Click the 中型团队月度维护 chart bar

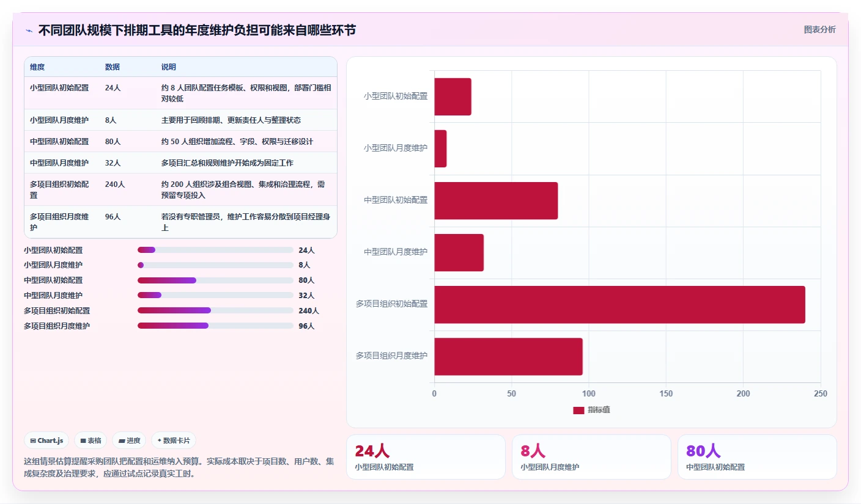459,252
